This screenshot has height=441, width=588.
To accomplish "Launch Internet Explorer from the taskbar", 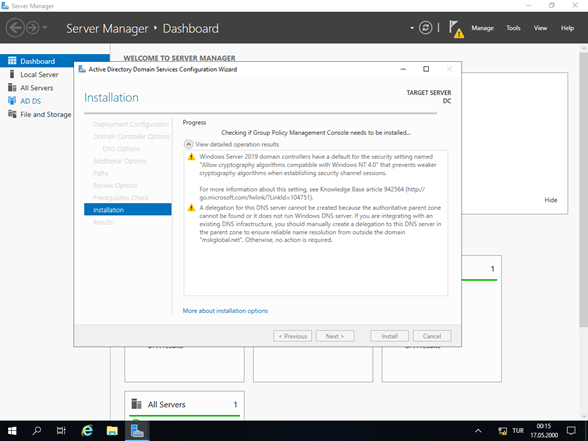I will click(87, 431).
